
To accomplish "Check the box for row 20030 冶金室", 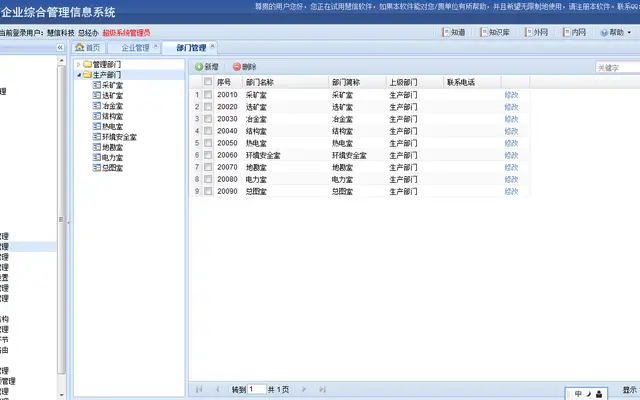I will (x=208, y=119).
